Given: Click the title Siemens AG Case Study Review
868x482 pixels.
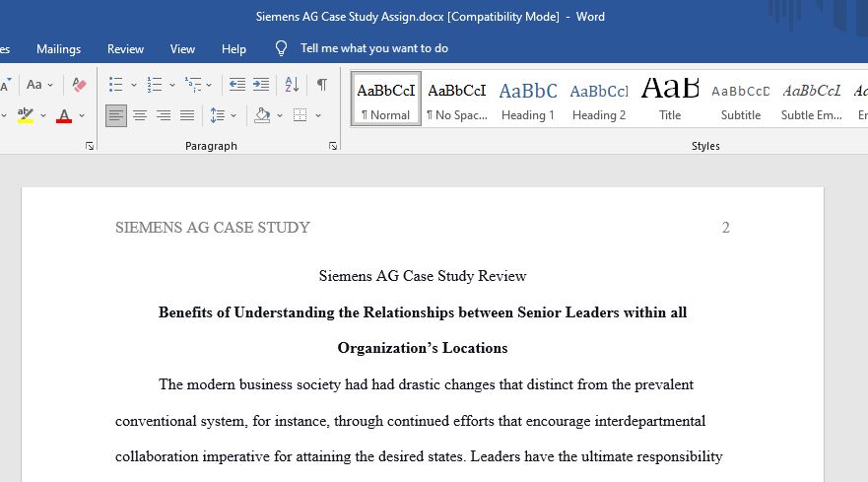Looking at the screenshot, I should click(x=423, y=276).
